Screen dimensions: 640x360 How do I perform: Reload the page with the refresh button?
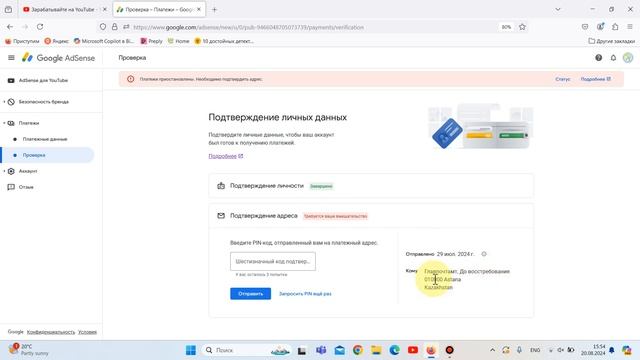40,27
